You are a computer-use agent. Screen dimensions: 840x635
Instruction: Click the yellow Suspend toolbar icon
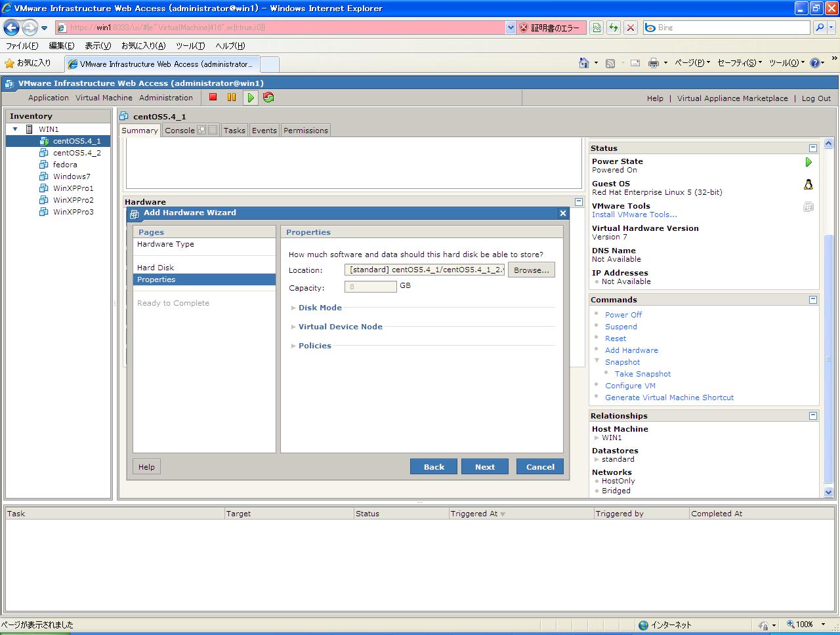tap(231, 97)
